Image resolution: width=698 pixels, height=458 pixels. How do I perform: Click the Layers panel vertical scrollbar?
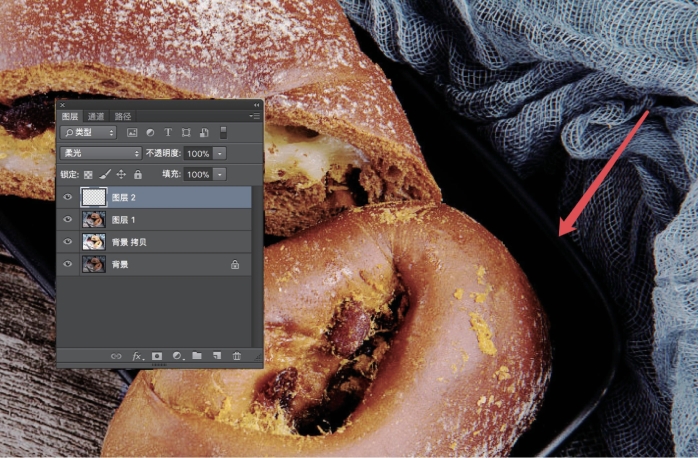pos(255,266)
